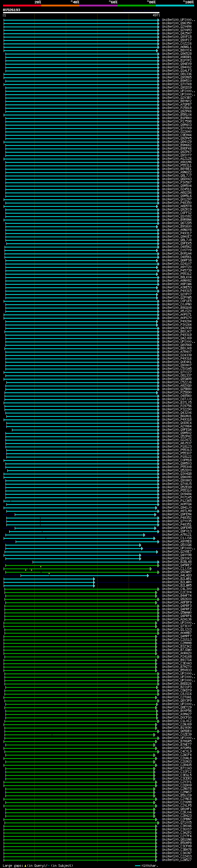Image resolution: width=197 pixels, height=868 pixels.
Task: Click the white query length bar
Action: coord(81,12)
